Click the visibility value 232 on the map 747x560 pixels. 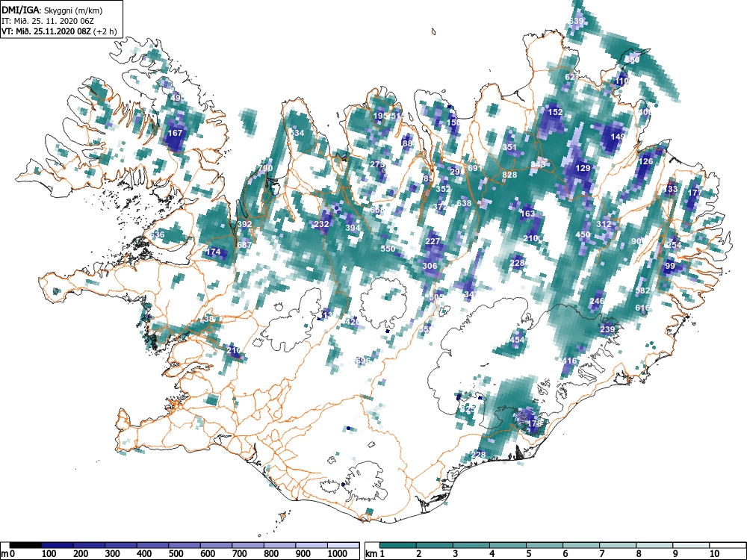tap(321, 224)
